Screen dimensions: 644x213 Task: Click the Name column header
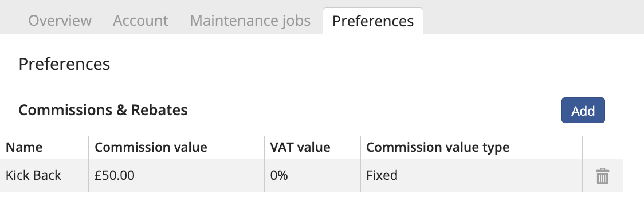point(24,147)
